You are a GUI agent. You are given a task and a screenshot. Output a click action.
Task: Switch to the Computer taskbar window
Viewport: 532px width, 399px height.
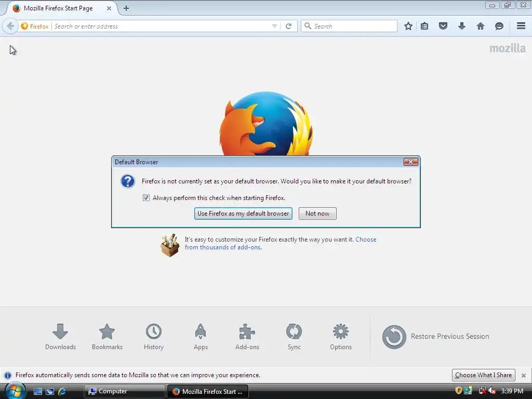coord(124,391)
